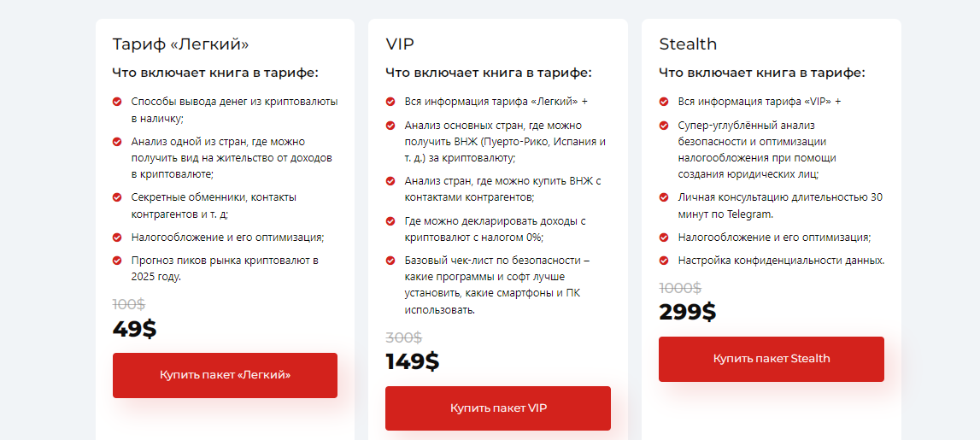
Task: Click checkmark icon next to «Личная консультация»
Action: pos(664,197)
